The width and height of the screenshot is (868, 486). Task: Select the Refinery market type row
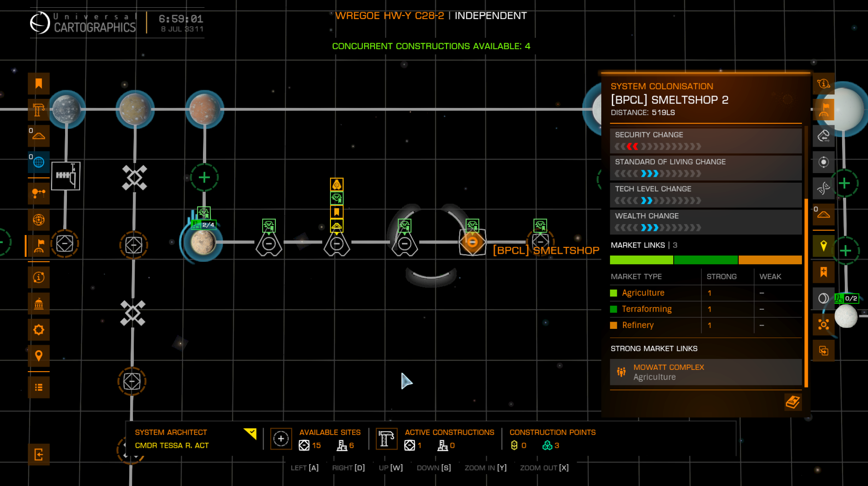click(x=706, y=325)
